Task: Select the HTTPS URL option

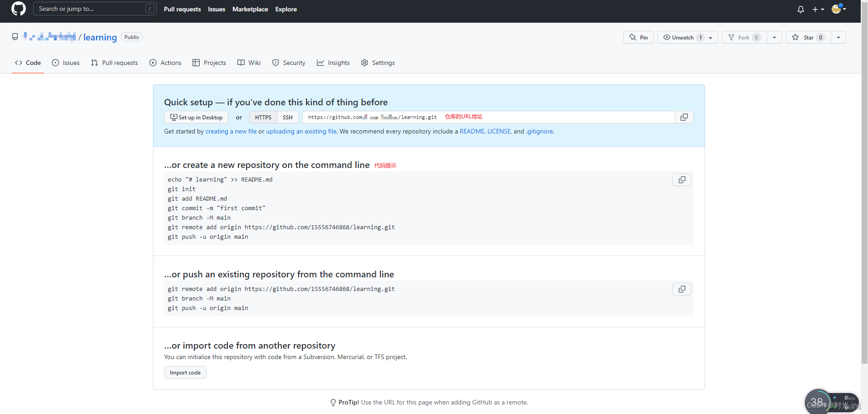Action: [263, 117]
